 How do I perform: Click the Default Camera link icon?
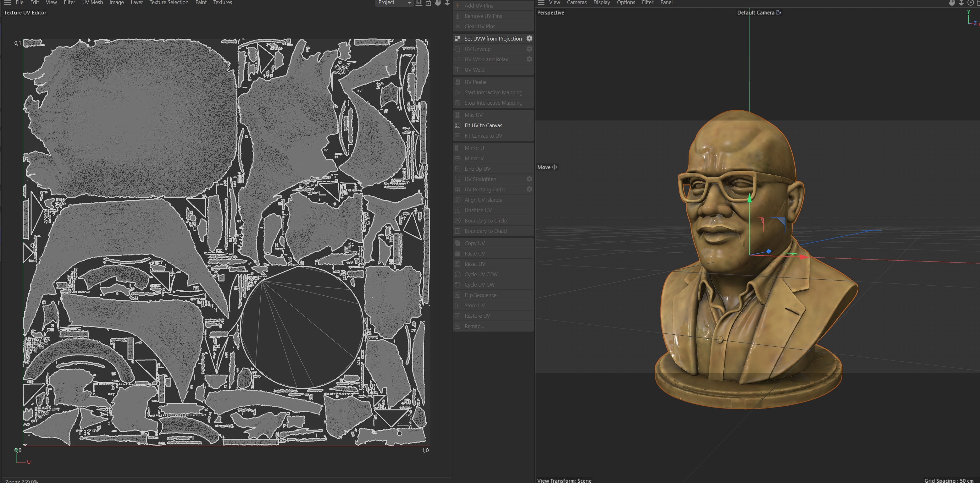(x=778, y=13)
